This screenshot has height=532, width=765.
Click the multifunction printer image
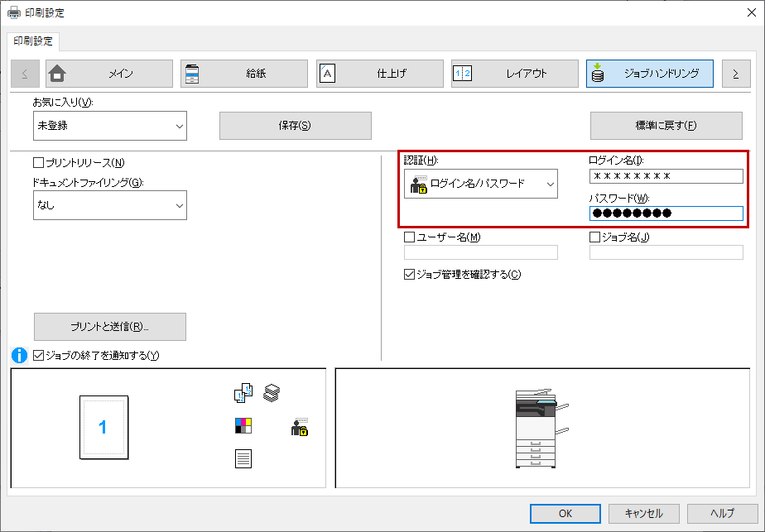(542, 429)
